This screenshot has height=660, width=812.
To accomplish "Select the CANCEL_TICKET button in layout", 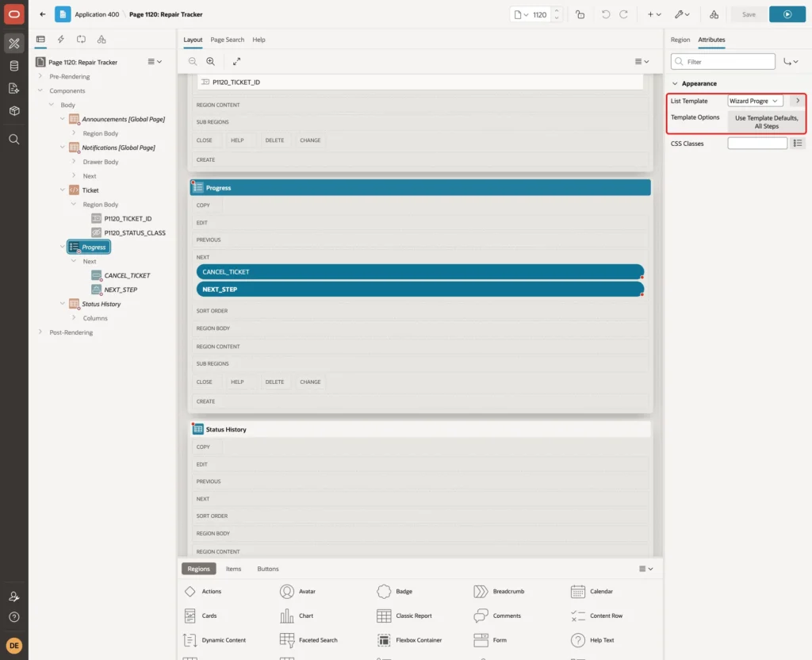I will tap(420, 271).
